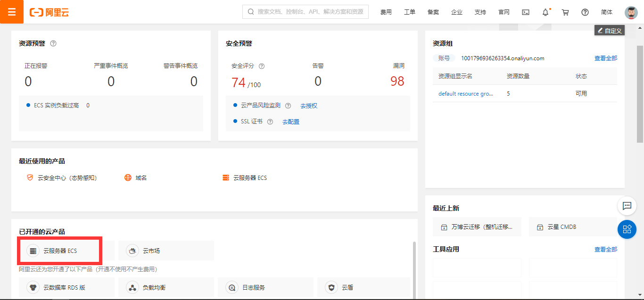This screenshot has height=300, width=644.
Task: Click the recent 云服务器 ECS server icon
Action: point(226,178)
